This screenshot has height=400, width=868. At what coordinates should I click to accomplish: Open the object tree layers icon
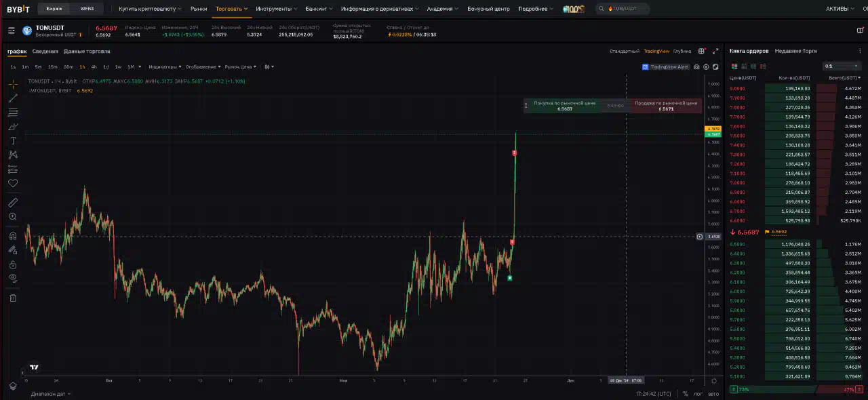click(x=13, y=386)
